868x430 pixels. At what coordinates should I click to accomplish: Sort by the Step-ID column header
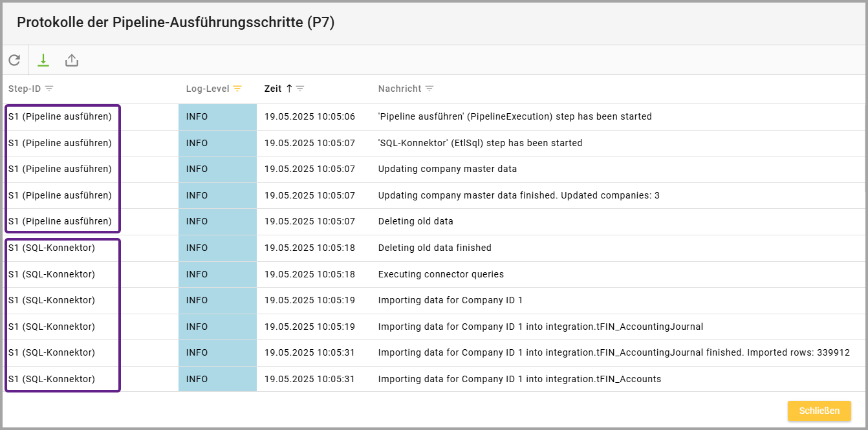pyautogui.click(x=25, y=89)
